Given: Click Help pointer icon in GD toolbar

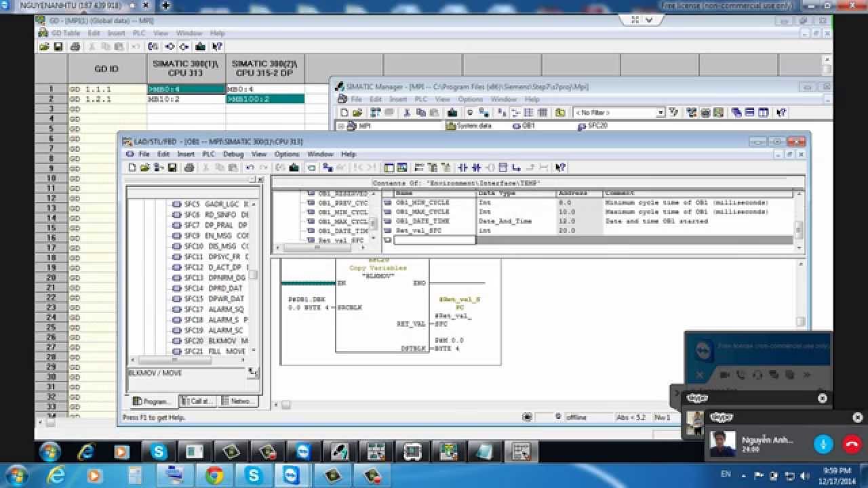Looking at the screenshot, I should 217,47.
